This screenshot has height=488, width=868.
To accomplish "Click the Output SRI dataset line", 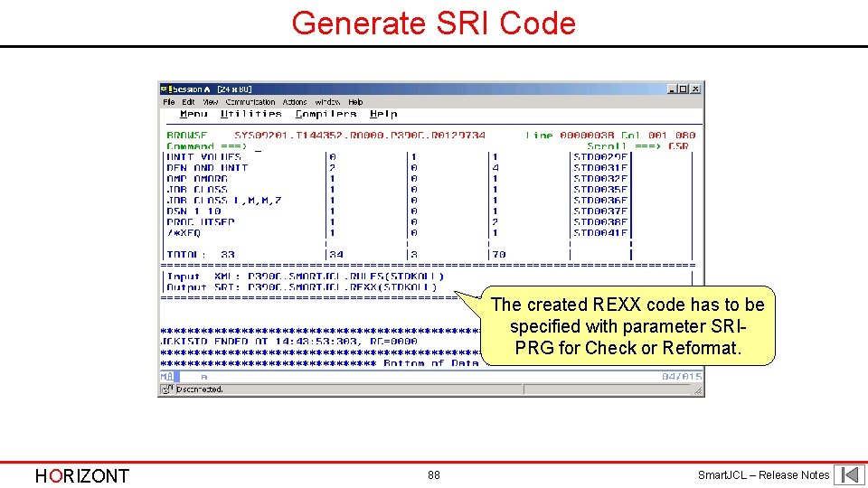I will point(302,287).
